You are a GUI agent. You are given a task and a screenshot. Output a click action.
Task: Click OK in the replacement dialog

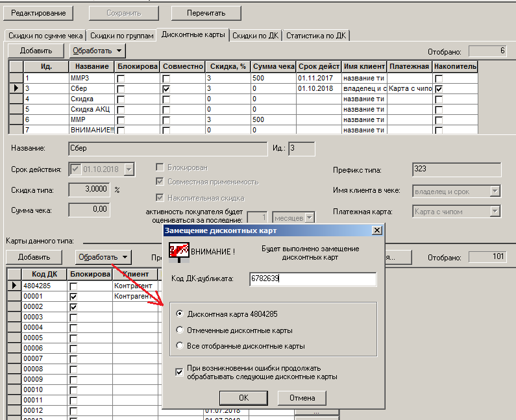(x=243, y=398)
